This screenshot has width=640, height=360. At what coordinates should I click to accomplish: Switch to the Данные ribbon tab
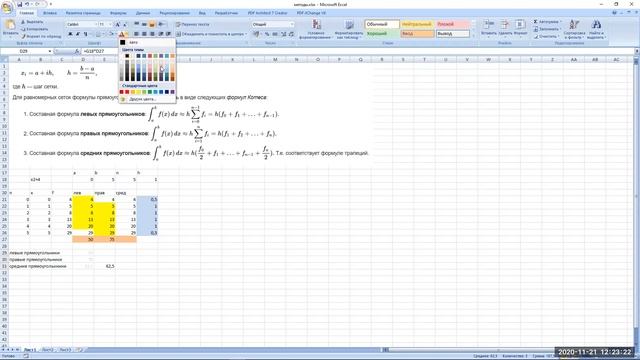click(x=143, y=13)
